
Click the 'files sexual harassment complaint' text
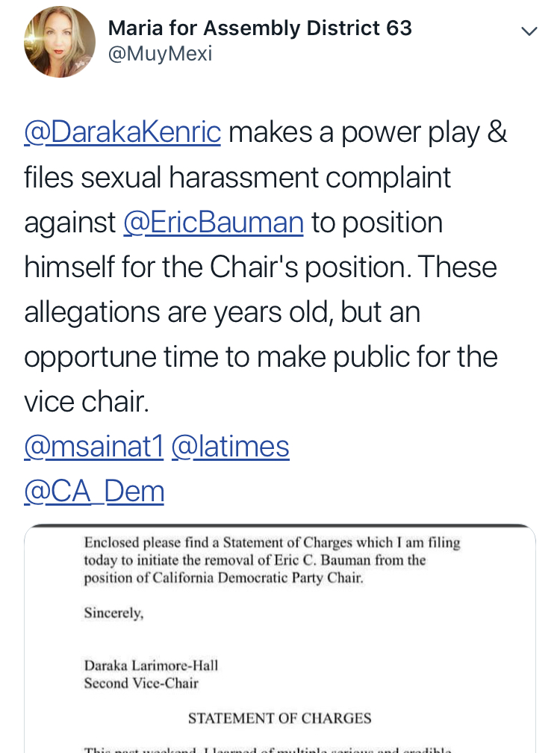pyautogui.click(x=237, y=178)
